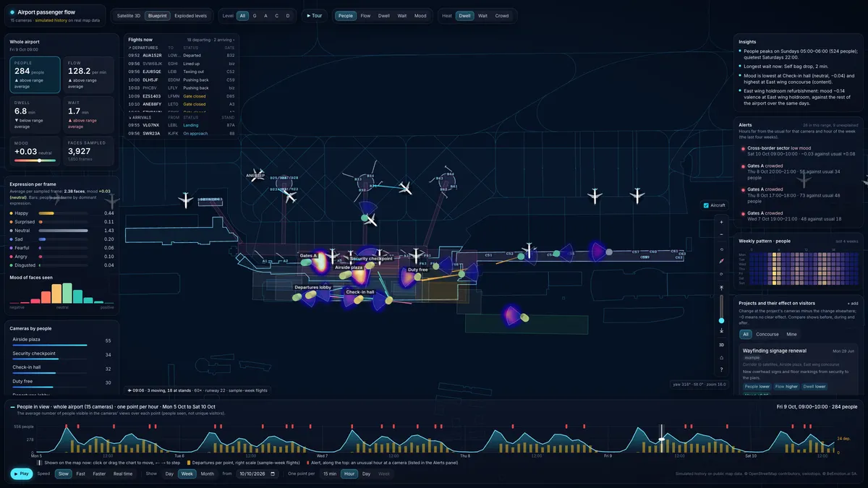Click the tilt-down arrow below the vertical slider
Image resolution: width=868 pixels, height=488 pixels.
pyautogui.click(x=721, y=331)
